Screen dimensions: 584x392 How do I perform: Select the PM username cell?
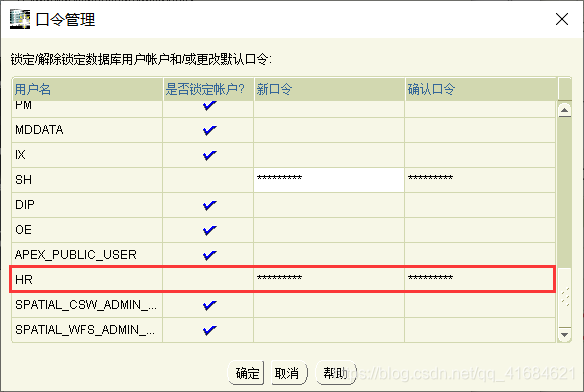(87, 109)
